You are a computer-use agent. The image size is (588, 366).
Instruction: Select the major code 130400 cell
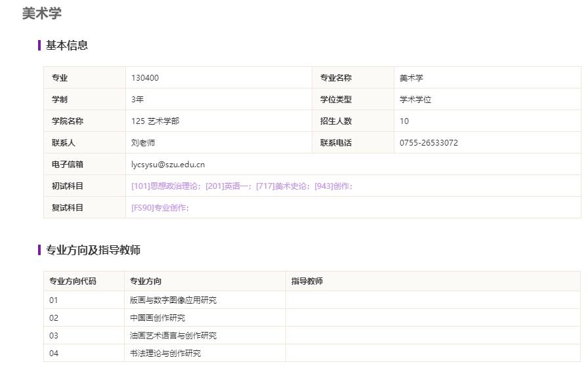coord(145,78)
